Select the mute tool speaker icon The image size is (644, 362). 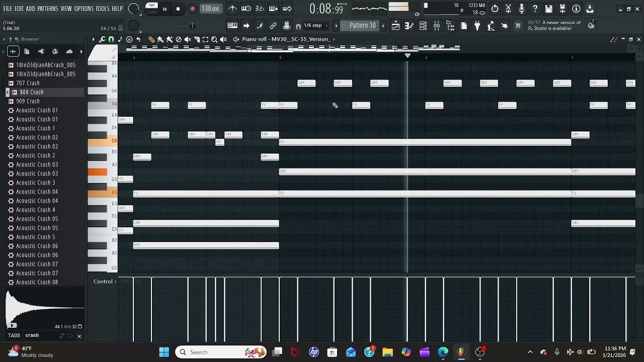tap(188, 39)
